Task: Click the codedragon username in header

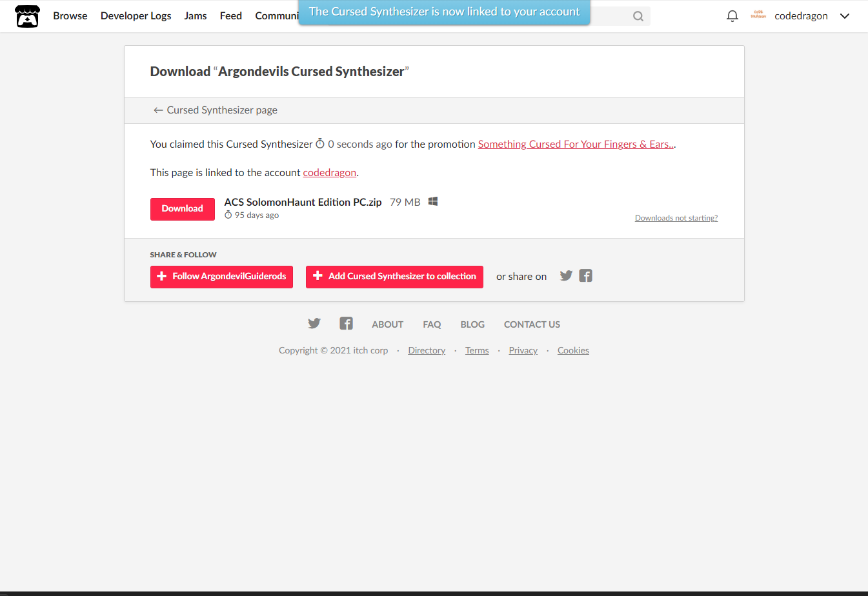Action: point(801,16)
